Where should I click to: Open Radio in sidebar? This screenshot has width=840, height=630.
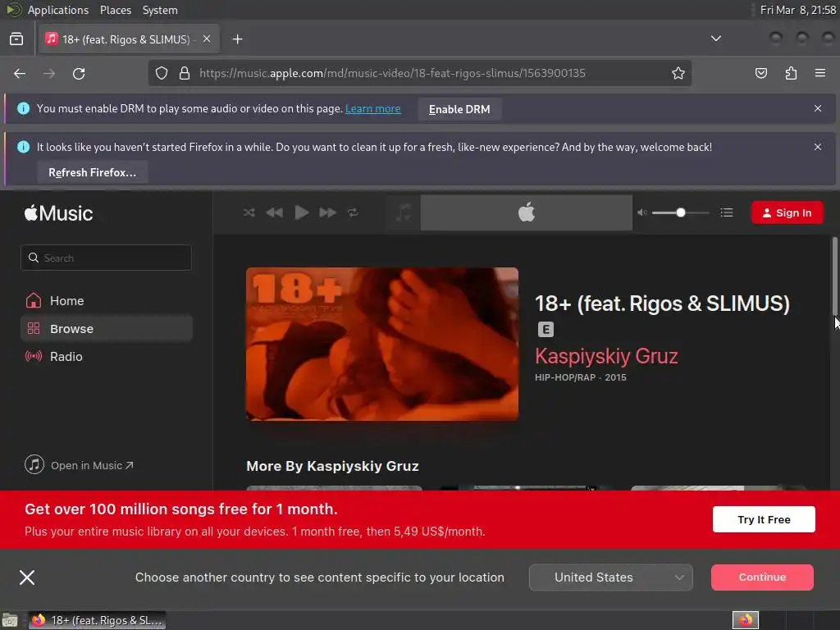pyautogui.click(x=106, y=356)
